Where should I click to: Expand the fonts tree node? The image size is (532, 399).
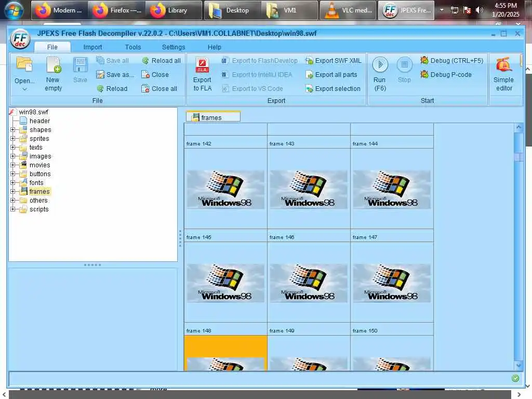(13, 182)
